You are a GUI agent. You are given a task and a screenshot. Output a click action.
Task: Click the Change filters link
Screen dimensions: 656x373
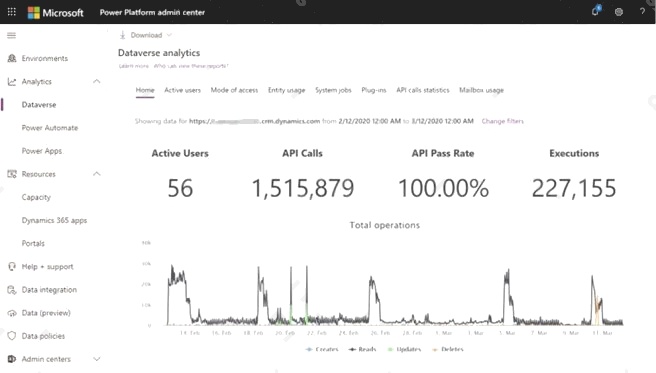[502, 121]
